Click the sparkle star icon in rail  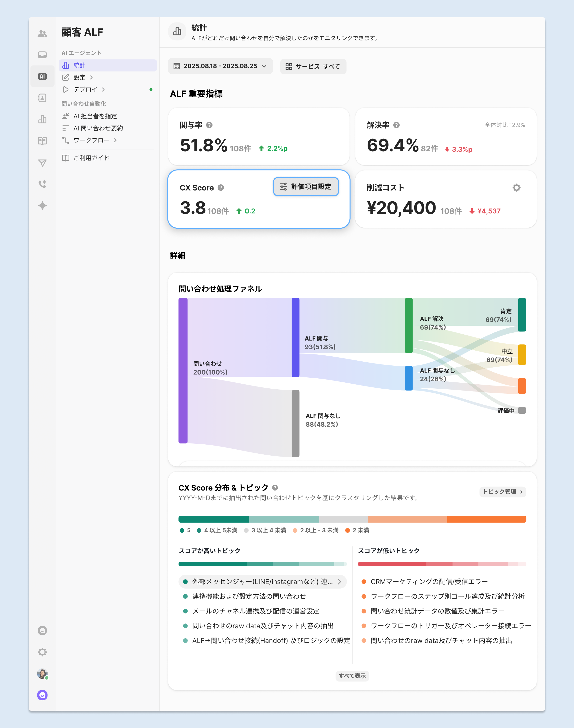pos(42,205)
